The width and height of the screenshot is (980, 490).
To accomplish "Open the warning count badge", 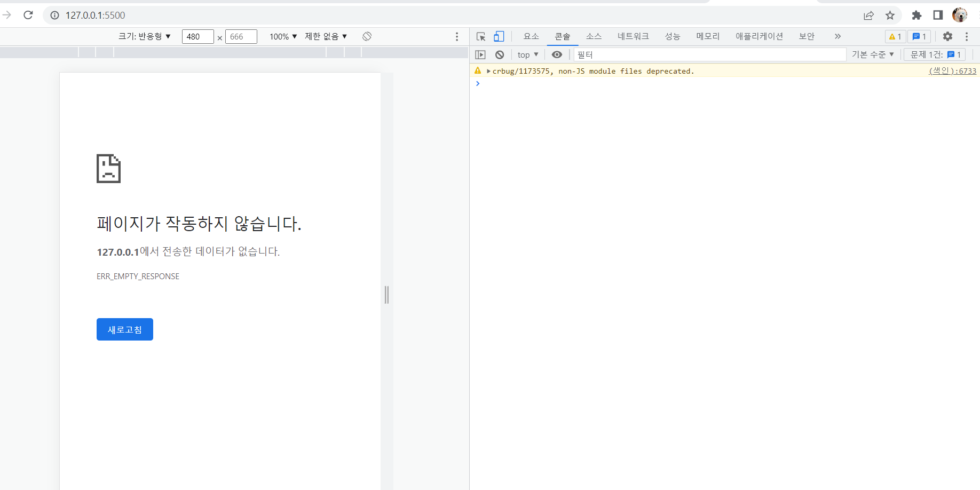I will click(x=895, y=36).
